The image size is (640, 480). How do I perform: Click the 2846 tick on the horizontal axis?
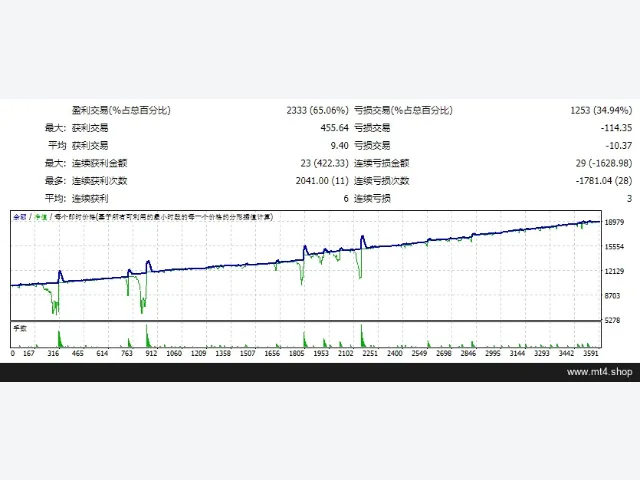pos(468,353)
